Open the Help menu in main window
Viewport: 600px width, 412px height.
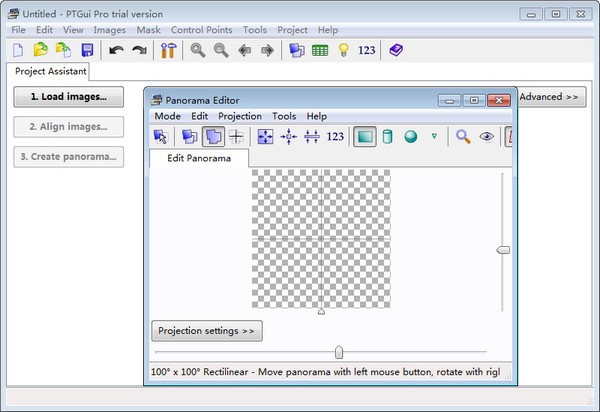[x=328, y=30]
